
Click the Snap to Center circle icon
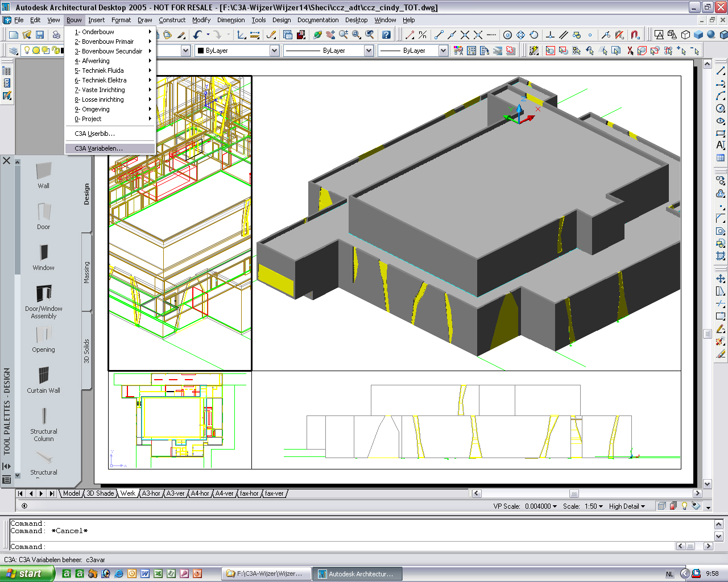tap(507, 35)
